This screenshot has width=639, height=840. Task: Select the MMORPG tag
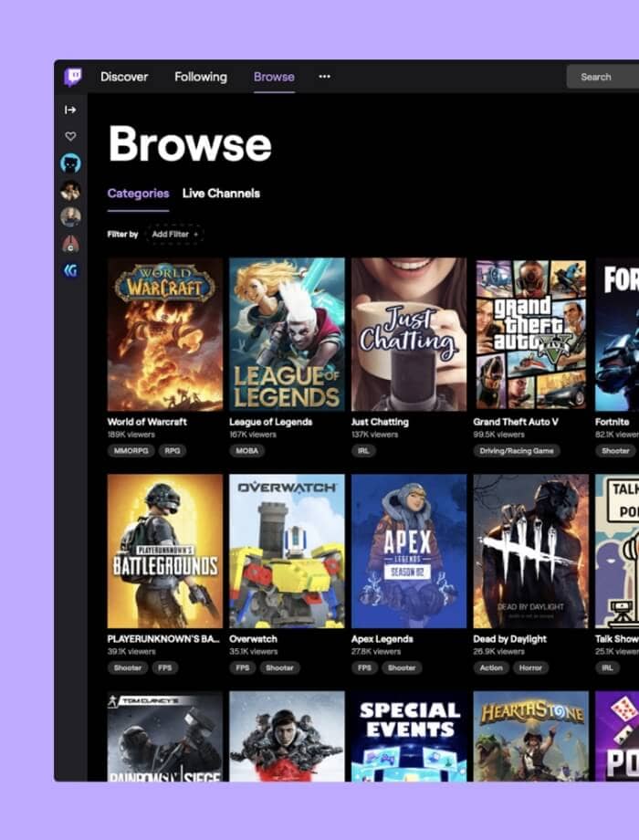pyautogui.click(x=131, y=450)
